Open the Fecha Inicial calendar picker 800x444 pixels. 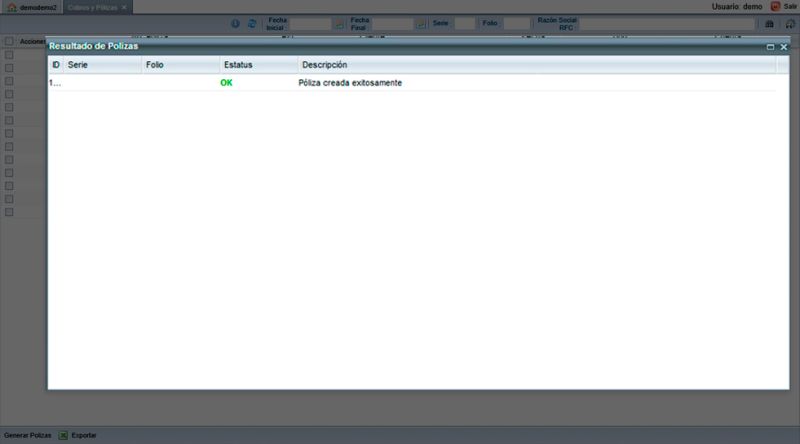339,24
